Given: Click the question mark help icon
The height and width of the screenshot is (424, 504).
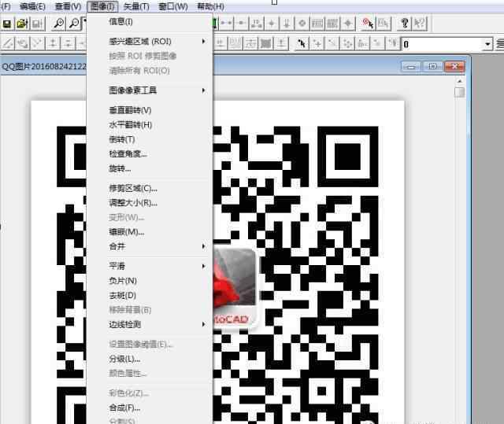Looking at the screenshot, I should click(x=404, y=24).
